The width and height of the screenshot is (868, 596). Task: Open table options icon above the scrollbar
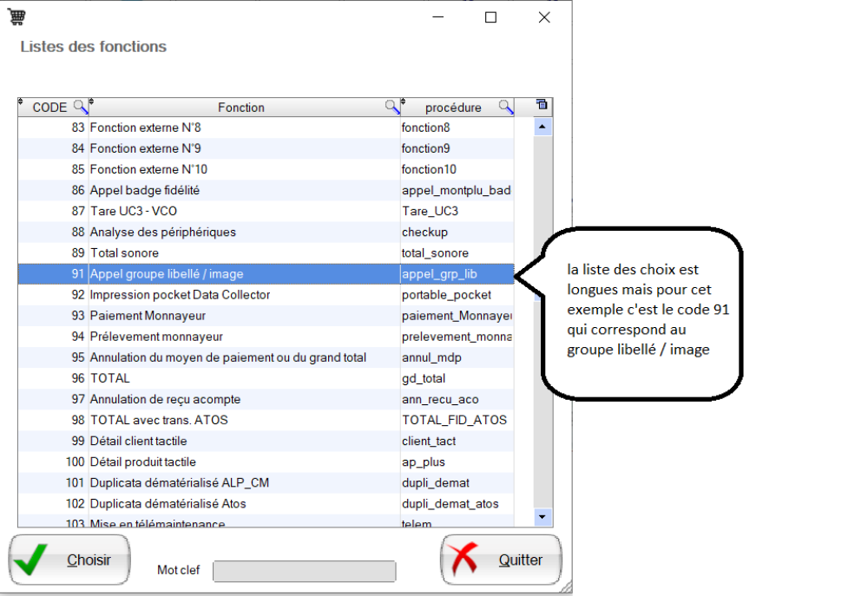click(x=542, y=106)
